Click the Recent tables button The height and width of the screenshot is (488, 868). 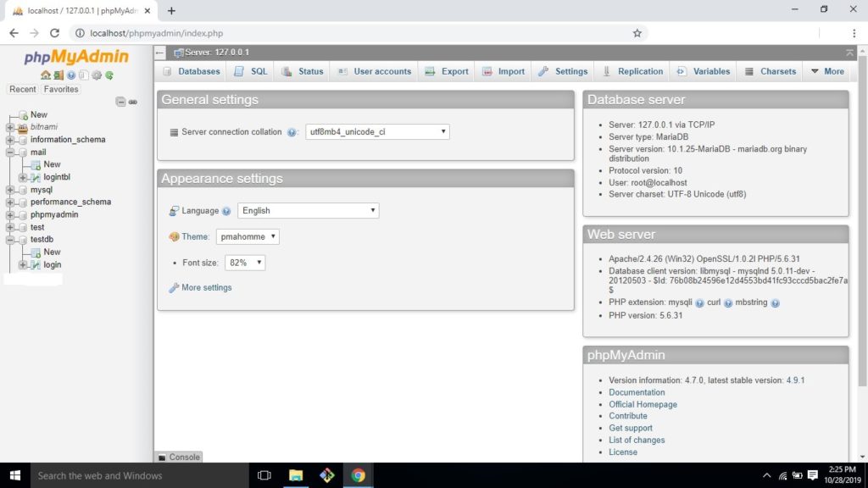(x=23, y=89)
